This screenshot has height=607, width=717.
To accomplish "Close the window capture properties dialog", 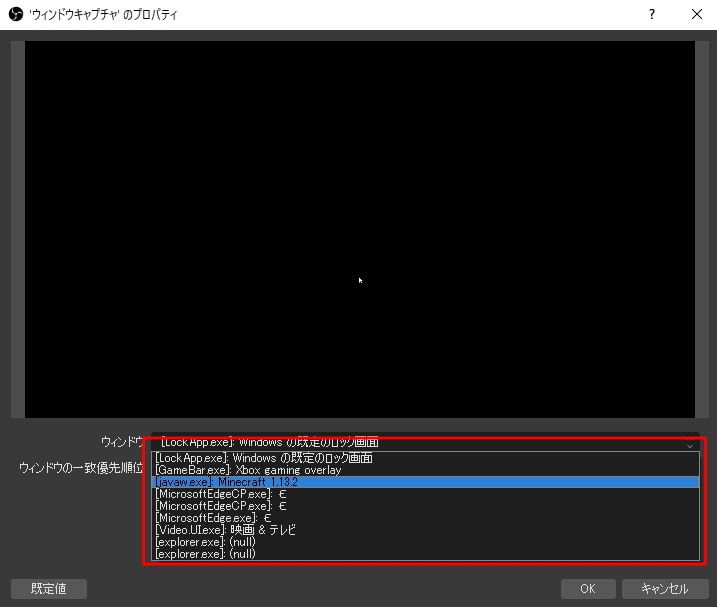I will [696, 15].
